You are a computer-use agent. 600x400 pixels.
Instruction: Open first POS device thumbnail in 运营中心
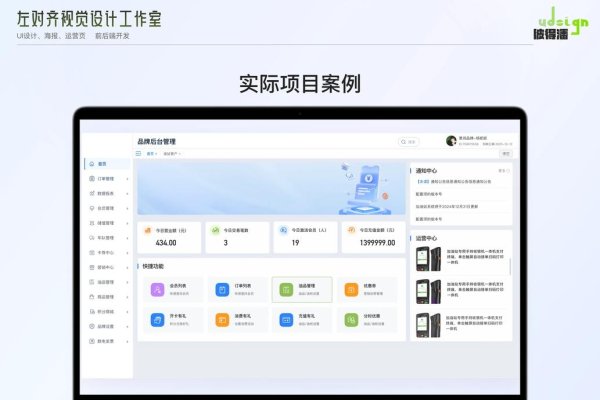tap(429, 259)
